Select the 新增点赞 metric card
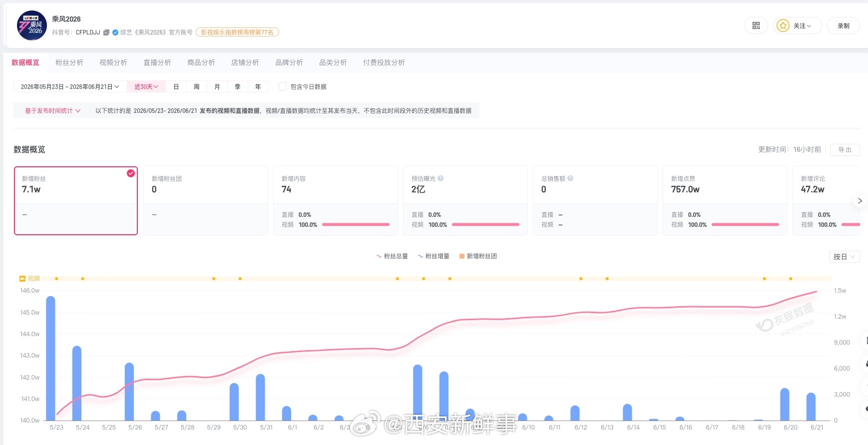Image resolution: width=868 pixels, height=445 pixels. coord(725,201)
